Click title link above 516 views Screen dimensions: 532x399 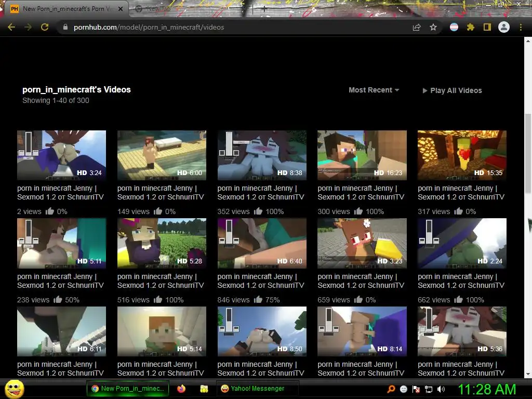coord(161,281)
